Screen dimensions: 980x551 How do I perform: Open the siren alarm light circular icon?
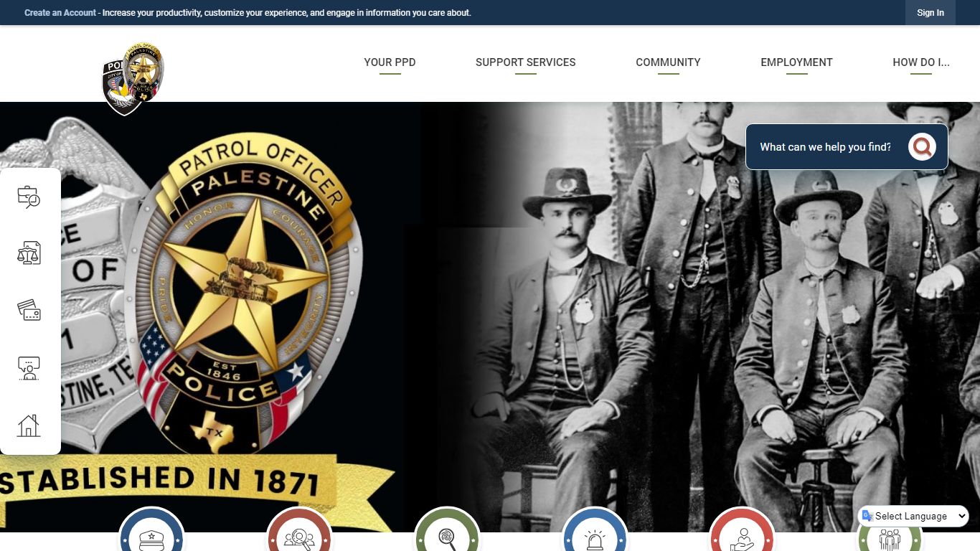point(595,529)
